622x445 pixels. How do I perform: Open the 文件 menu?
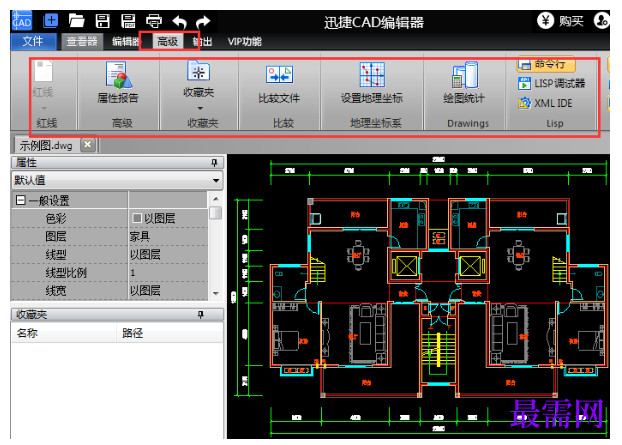33,41
